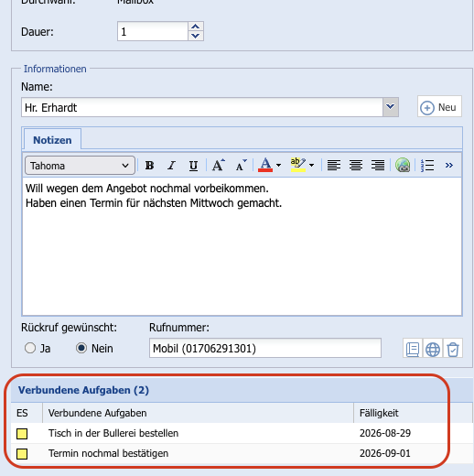The height and width of the screenshot is (476, 474).
Task: Select Nein for Rückruf gewünscht
Action: pyautogui.click(x=81, y=348)
